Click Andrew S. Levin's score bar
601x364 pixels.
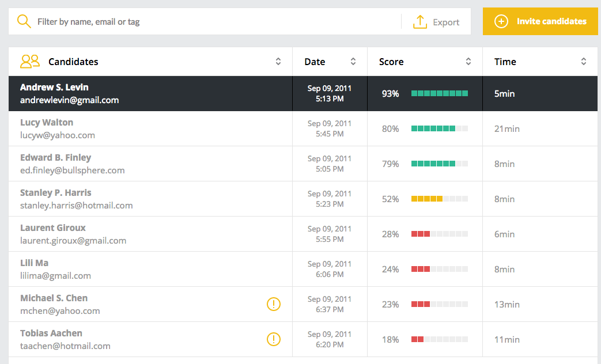(x=440, y=93)
